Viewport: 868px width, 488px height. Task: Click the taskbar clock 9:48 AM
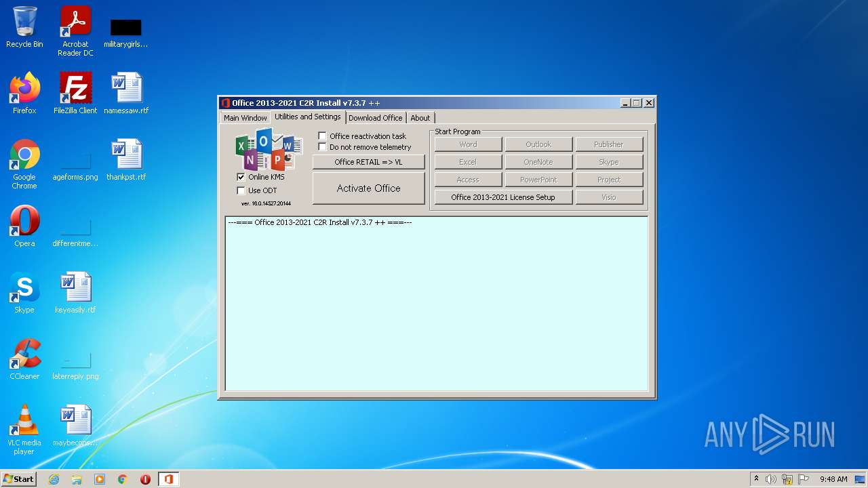pyautogui.click(x=833, y=479)
